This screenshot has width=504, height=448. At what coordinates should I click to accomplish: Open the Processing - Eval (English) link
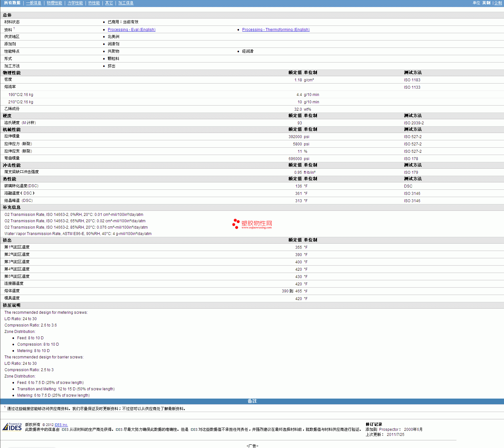(132, 30)
